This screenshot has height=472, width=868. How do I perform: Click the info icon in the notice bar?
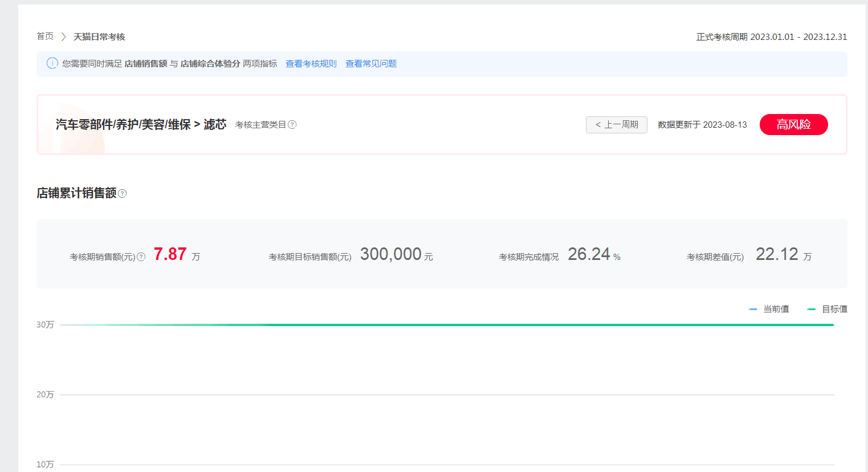click(x=52, y=63)
